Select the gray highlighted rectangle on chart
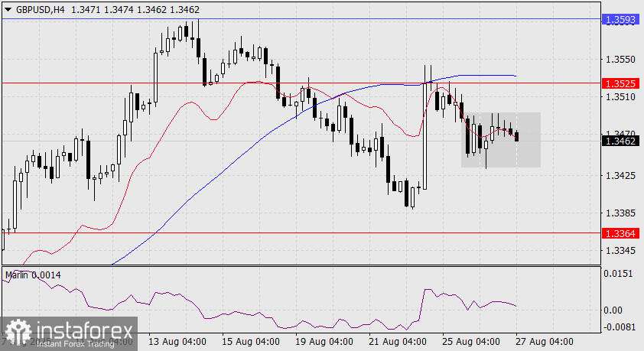 [501, 140]
